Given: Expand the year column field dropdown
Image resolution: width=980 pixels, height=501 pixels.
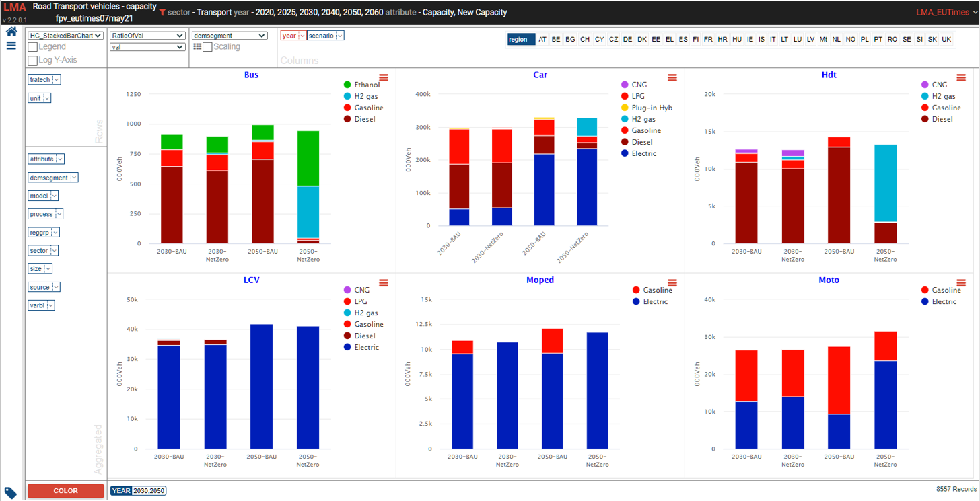Looking at the screenshot, I should (302, 36).
